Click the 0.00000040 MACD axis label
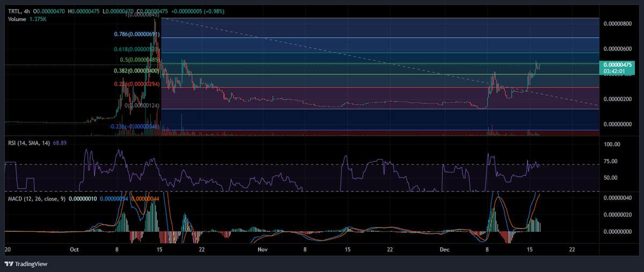644x272 pixels. 617,198
